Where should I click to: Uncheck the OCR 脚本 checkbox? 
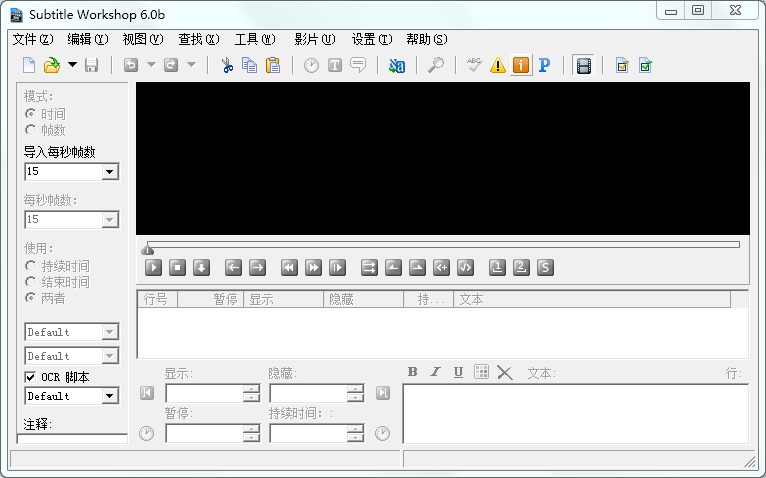[x=30, y=377]
